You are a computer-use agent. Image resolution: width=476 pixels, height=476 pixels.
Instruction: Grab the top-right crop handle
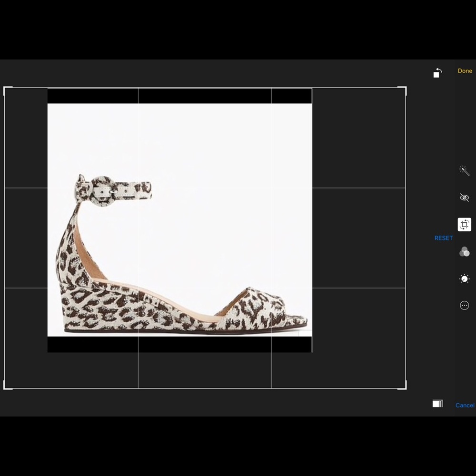(x=405, y=88)
